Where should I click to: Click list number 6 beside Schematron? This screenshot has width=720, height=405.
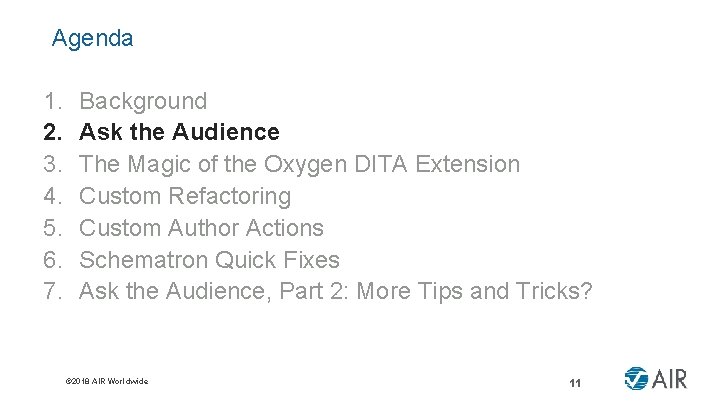coord(51,260)
